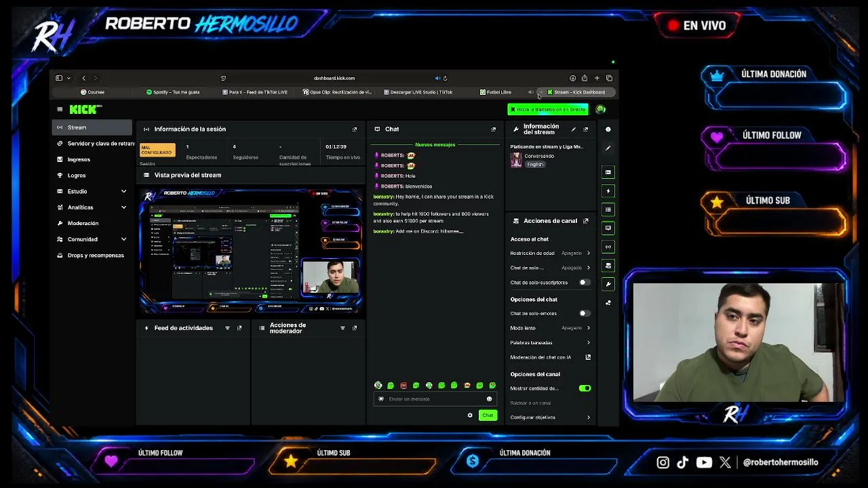Pop out the Acciones de moderador panel

click(355, 328)
